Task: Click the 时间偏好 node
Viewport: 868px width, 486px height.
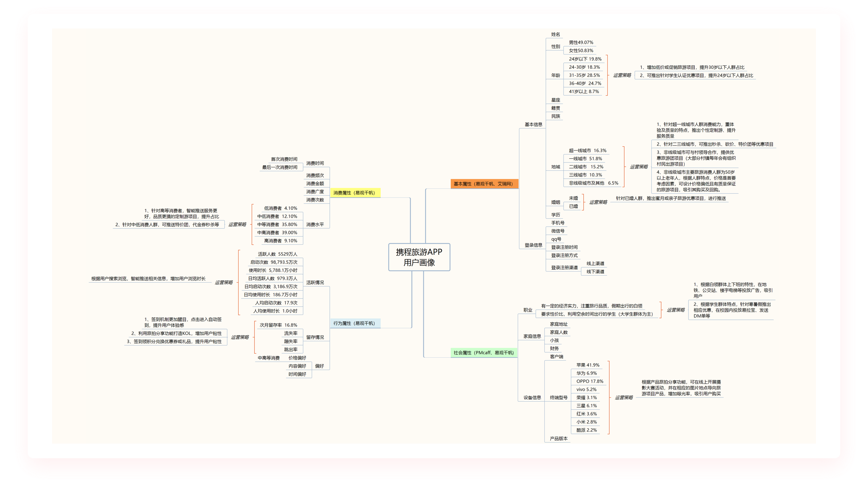Action: pos(297,374)
